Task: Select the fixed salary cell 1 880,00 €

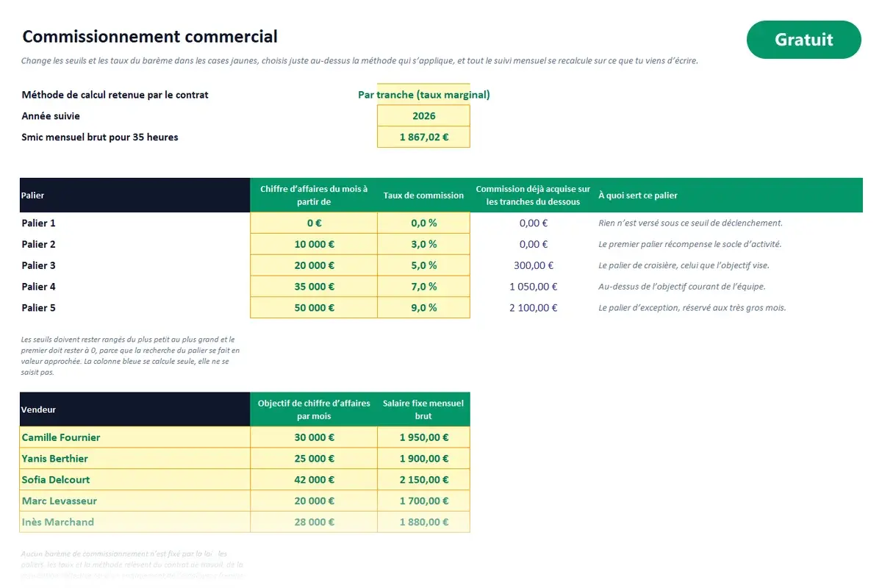Action: [x=423, y=522]
